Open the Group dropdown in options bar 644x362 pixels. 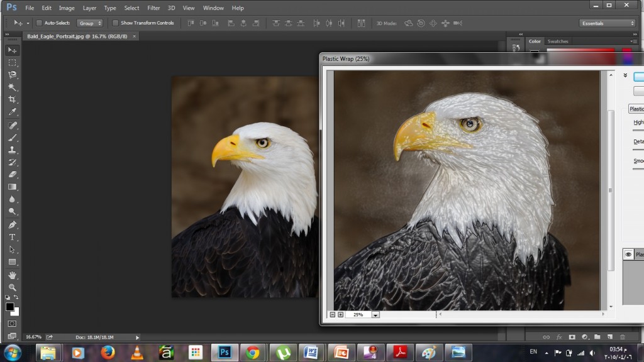point(89,23)
